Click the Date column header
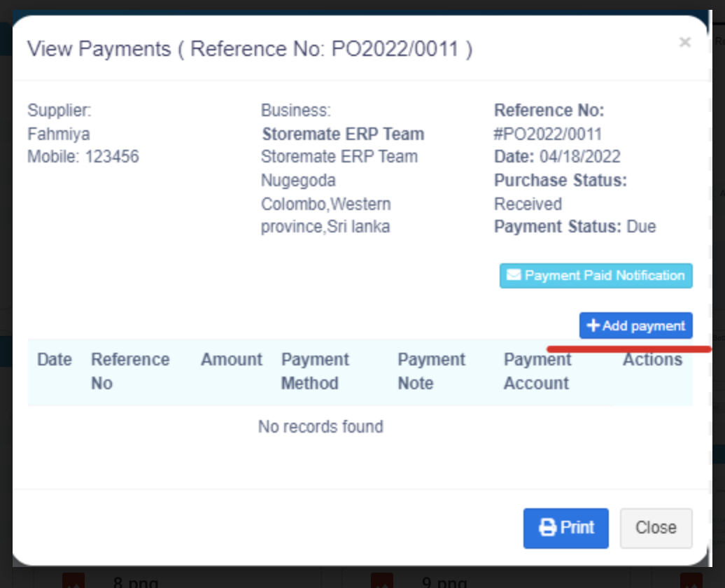The image size is (725, 588). [x=55, y=360]
